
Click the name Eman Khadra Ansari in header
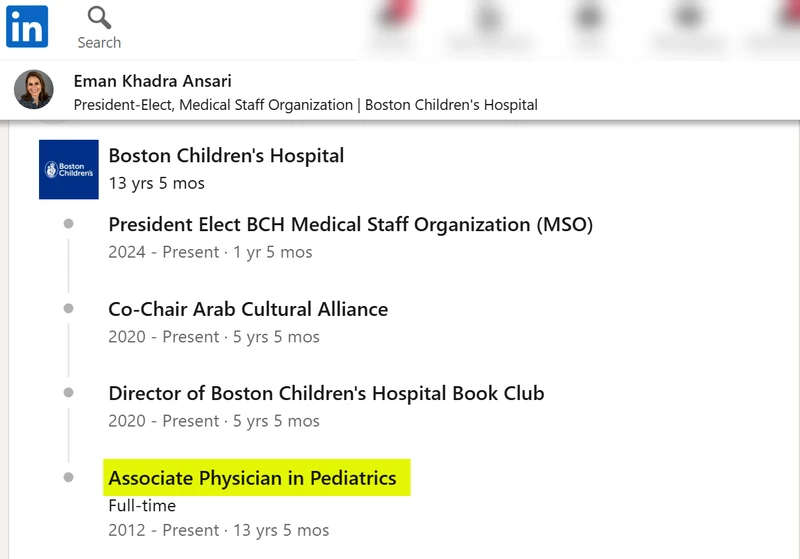click(152, 81)
